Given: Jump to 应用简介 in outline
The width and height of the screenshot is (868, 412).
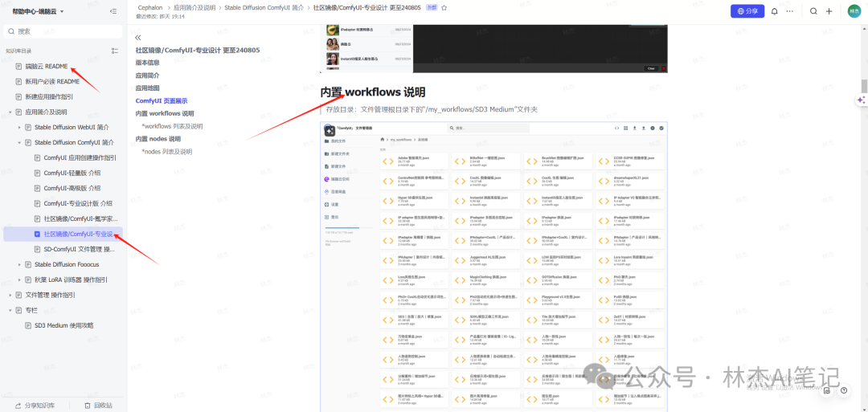Looking at the screenshot, I should [x=148, y=75].
